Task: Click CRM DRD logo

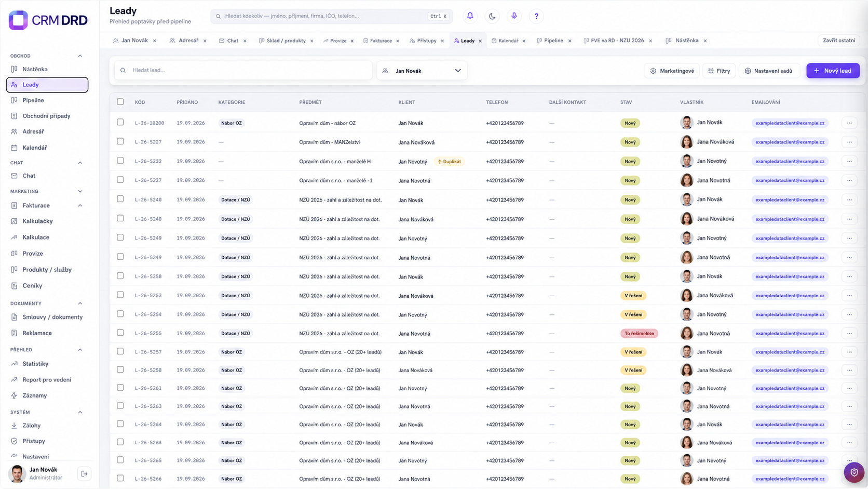Action: 48,20
